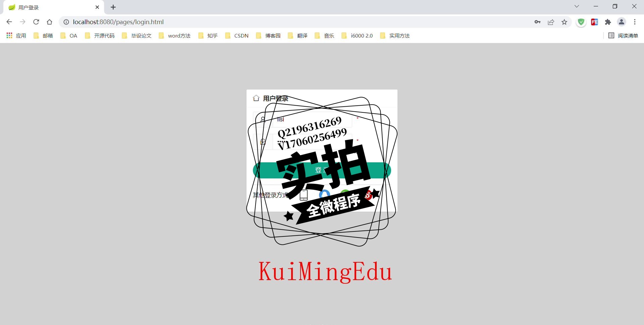
Task: Close the 用户登录 tab
Action: (x=97, y=7)
